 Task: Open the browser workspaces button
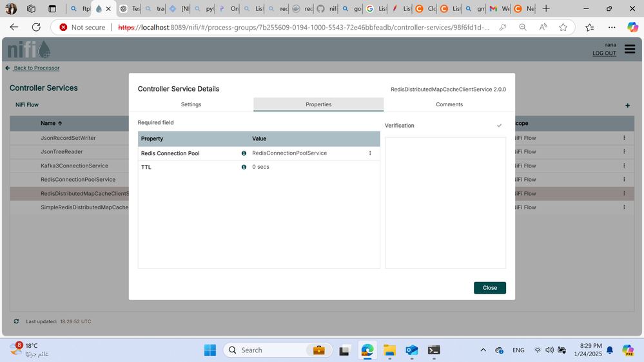tap(31, 8)
